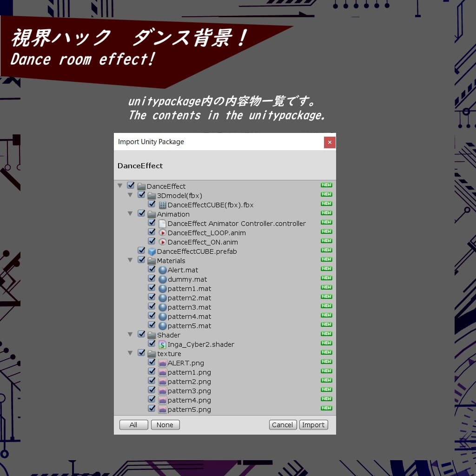Click the pattern5.png image icon

pyautogui.click(x=162, y=410)
